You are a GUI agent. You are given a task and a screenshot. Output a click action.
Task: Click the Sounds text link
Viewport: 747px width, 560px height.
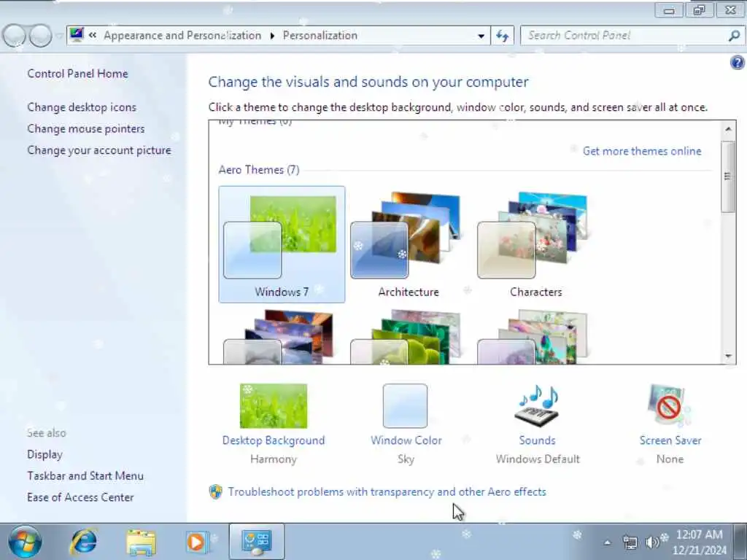pos(537,440)
